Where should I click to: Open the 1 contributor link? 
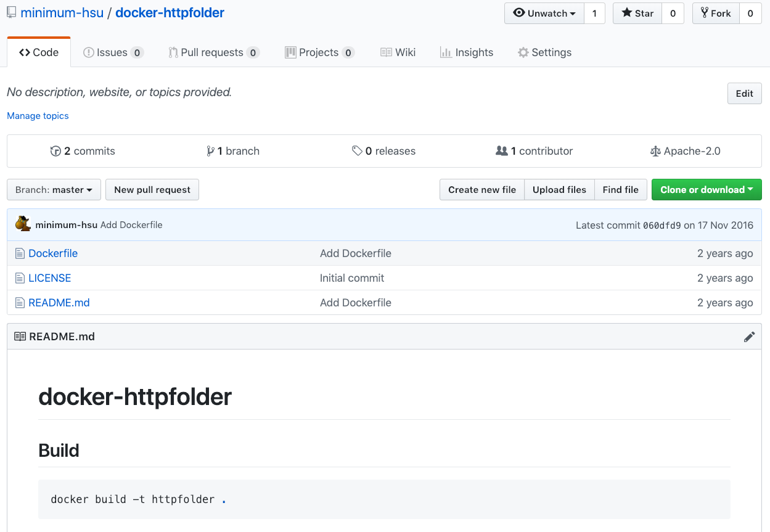[x=534, y=151]
